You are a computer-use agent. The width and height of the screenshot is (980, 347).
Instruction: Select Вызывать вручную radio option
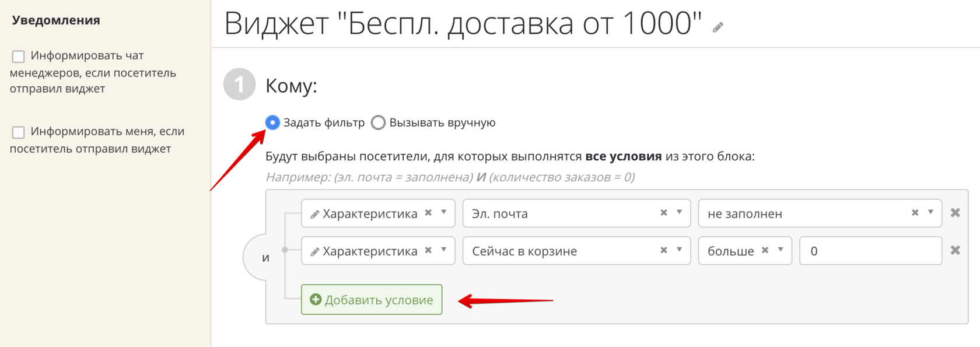[378, 122]
